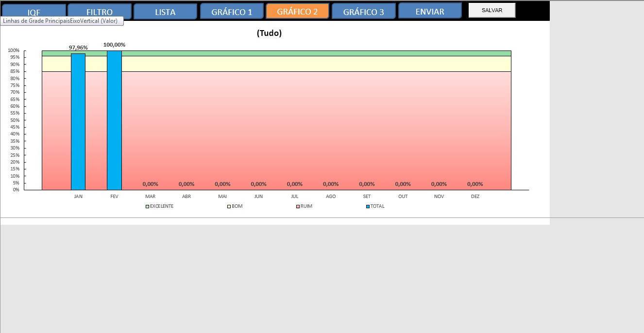Viewport: 644px width, 333px height.
Task: Click the RUIM legend pink swatch
Action: point(298,206)
